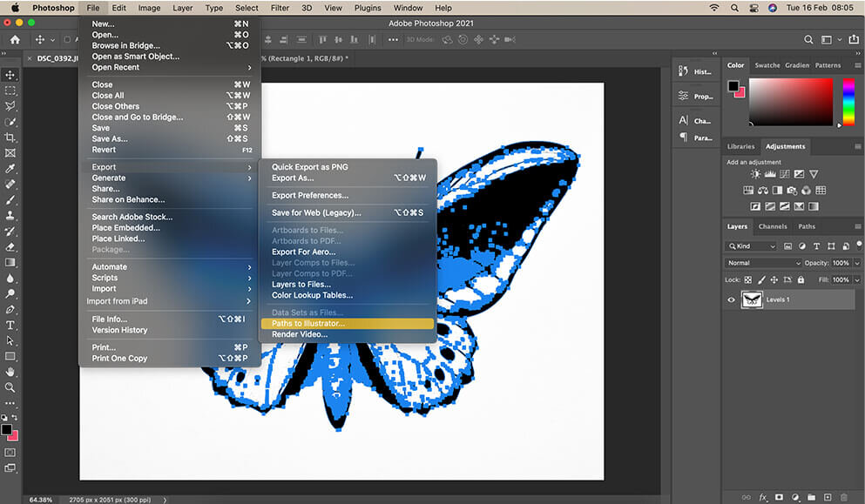The image size is (865, 504).
Task: Add a Color Balance adjustment
Action: coord(762,191)
